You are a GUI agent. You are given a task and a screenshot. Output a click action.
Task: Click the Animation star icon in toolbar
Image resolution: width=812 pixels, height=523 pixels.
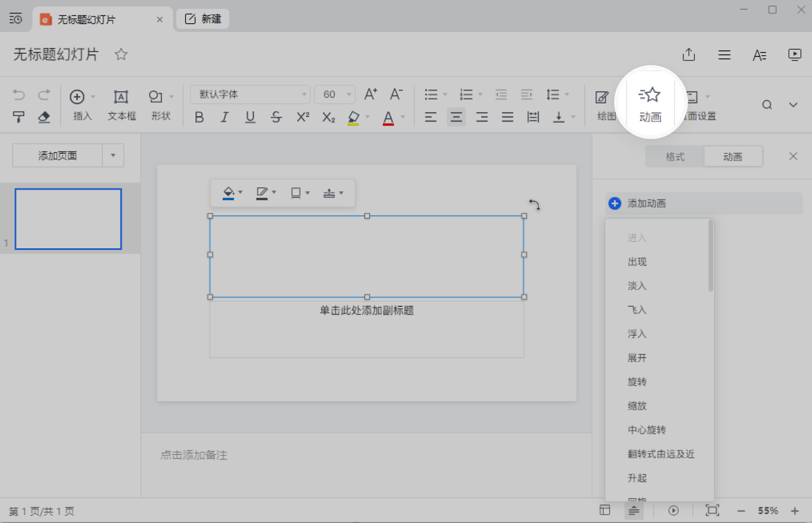tap(650, 96)
